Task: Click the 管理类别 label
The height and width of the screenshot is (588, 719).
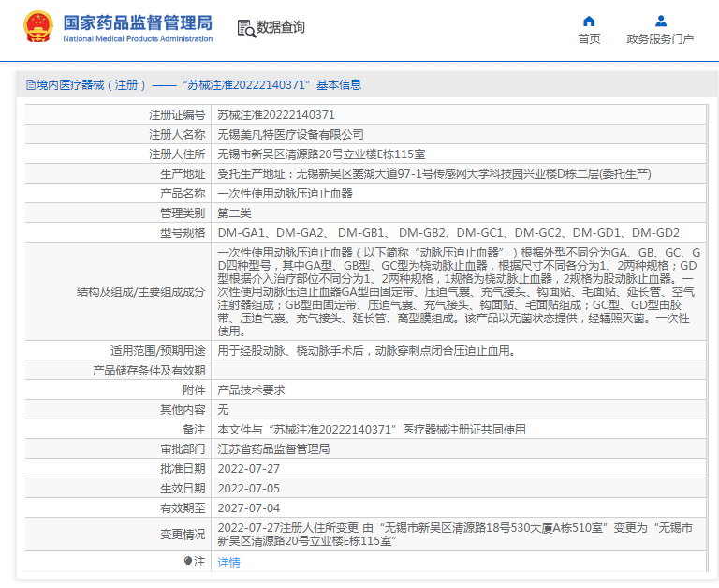Action: (x=183, y=213)
